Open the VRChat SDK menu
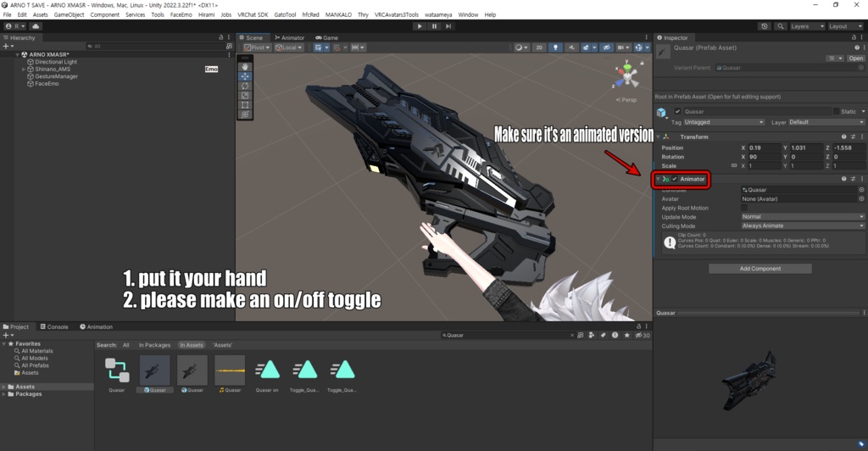 (x=253, y=15)
